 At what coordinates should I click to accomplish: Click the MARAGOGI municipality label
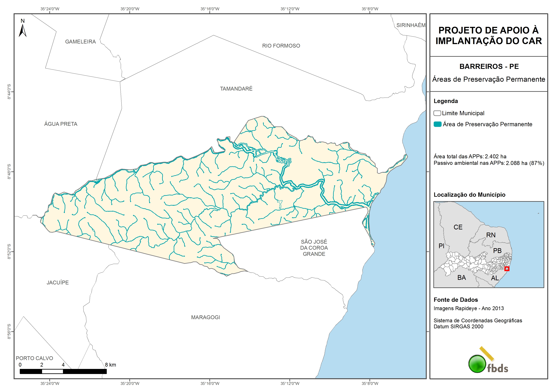(205, 317)
